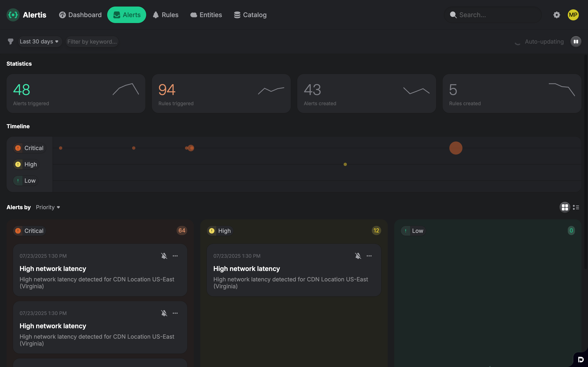
Task: Open first High network latency alert title
Action: pos(53,269)
